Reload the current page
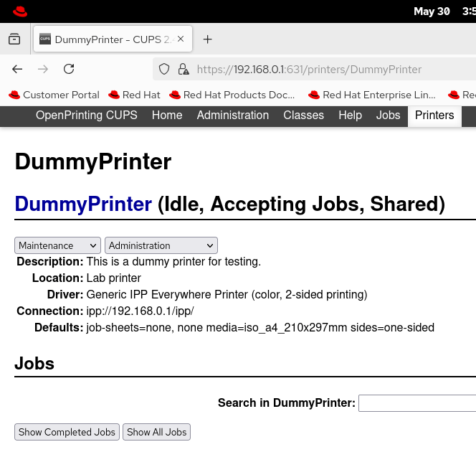476x452 pixels. click(69, 70)
